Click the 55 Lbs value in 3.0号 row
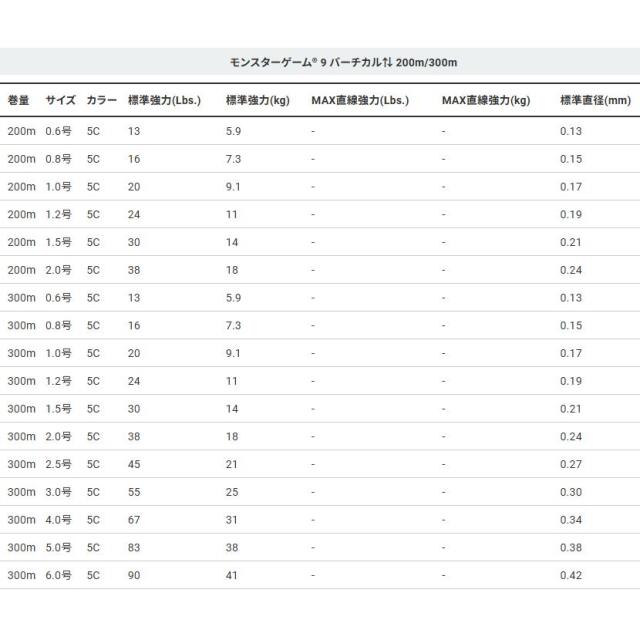This screenshot has height=640, width=640. (x=134, y=492)
